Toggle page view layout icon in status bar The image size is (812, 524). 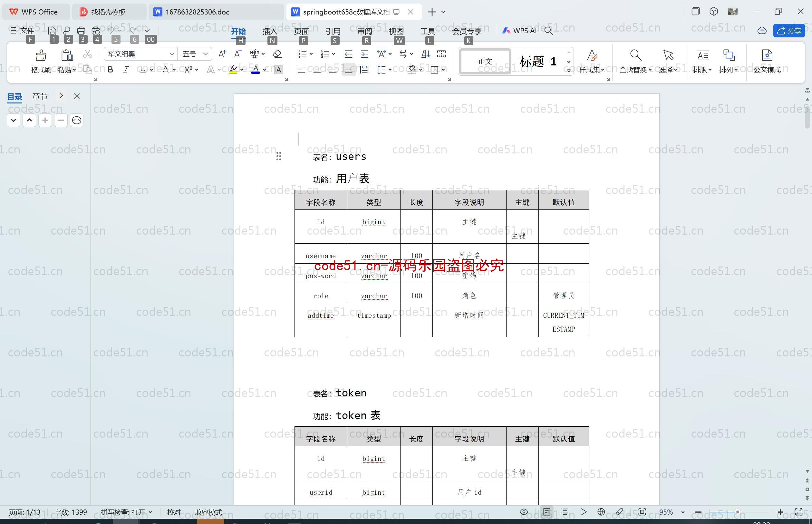(547, 512)
